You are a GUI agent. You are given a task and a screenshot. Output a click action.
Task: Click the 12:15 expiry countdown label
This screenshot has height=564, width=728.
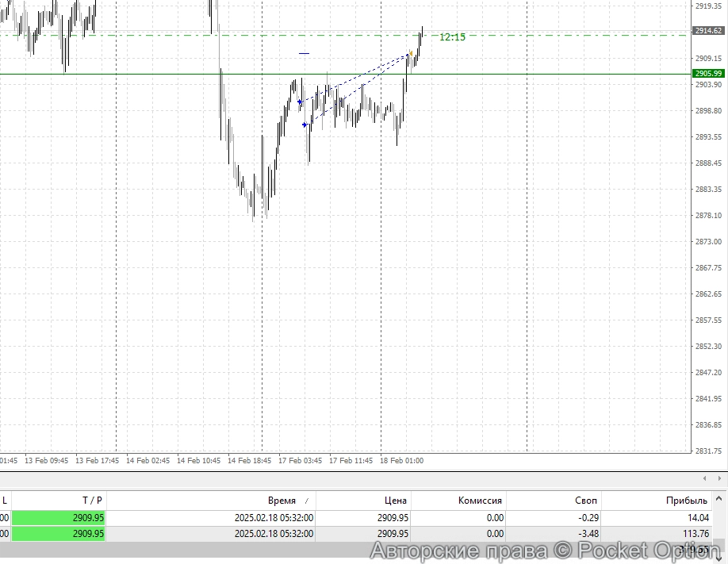click(x=452, y=36)
